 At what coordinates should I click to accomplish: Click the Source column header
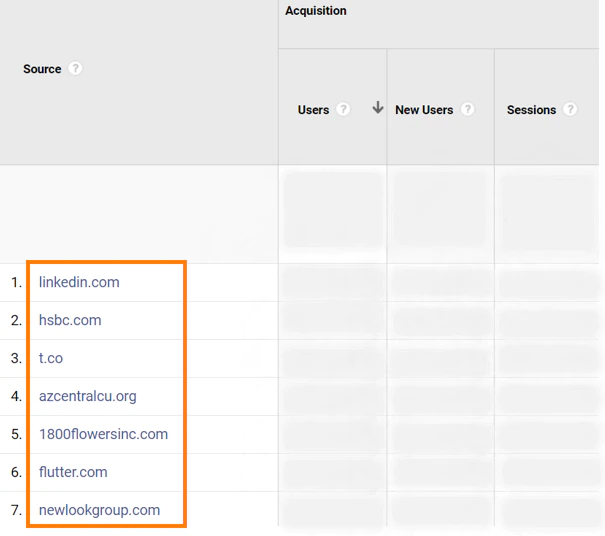tap(42, 69)
